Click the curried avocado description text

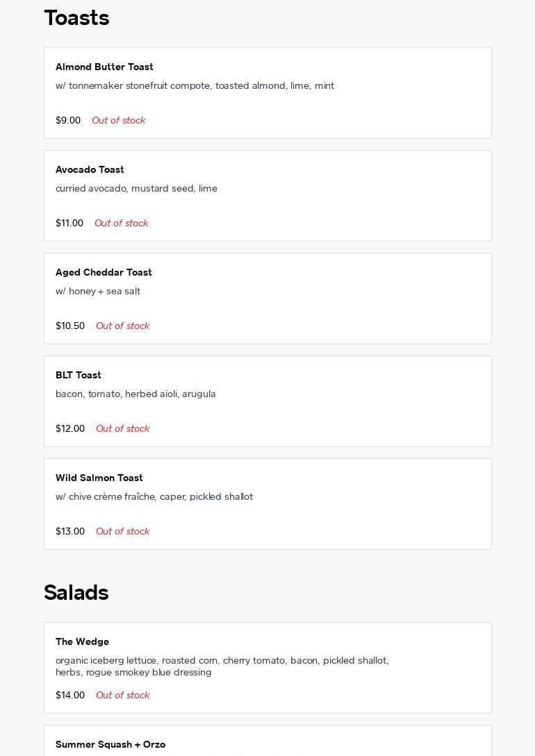[x=136, y=189]
